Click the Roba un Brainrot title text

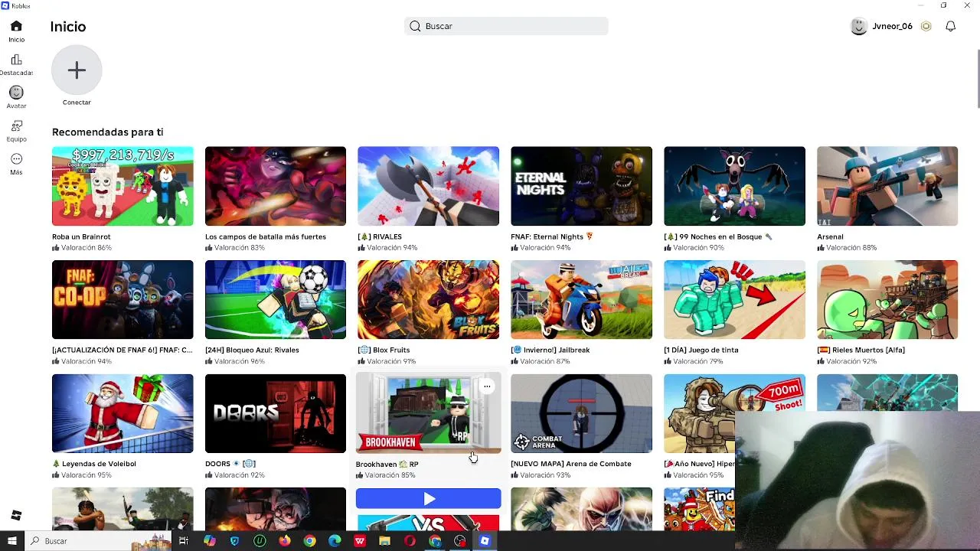pos(81,236)
